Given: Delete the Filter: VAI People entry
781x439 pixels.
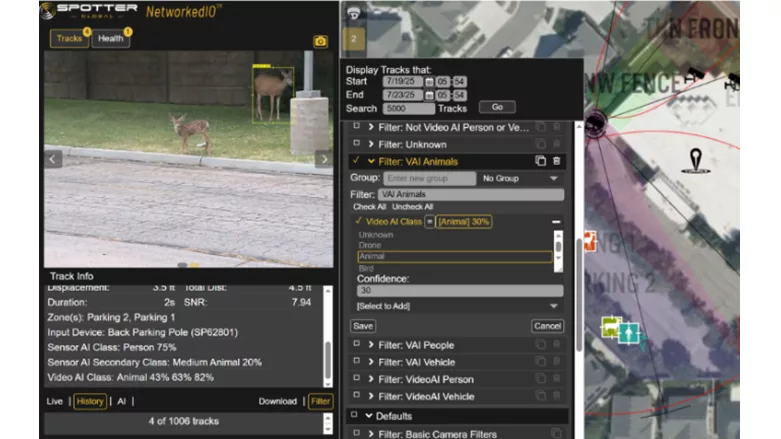Looking at the screenshot, I should coord(556,344).
